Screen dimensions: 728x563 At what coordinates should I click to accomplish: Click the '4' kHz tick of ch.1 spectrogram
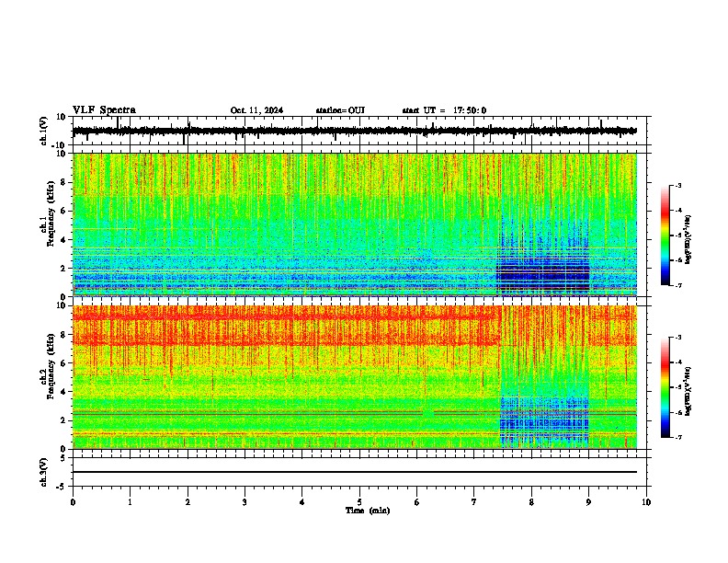pyautogui.click(x=63, y=240)
